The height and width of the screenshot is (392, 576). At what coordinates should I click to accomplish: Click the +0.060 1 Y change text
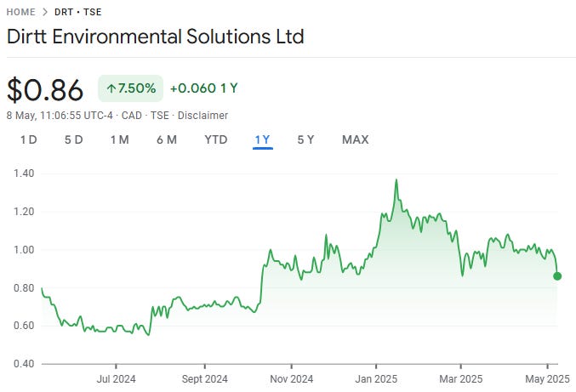(x=204, y=88)
